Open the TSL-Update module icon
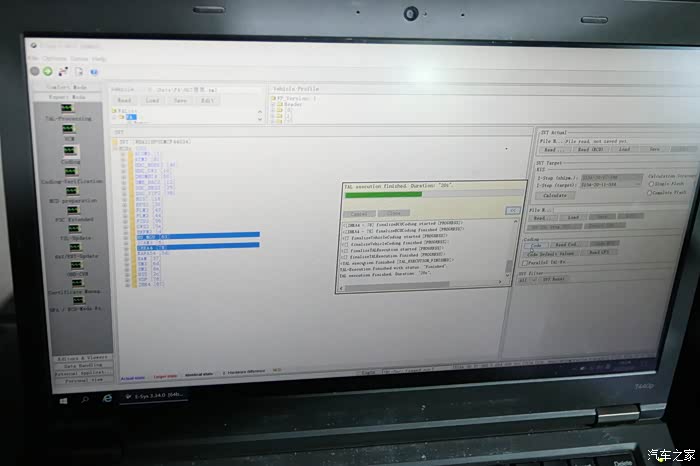 click(x=75, y=229)
